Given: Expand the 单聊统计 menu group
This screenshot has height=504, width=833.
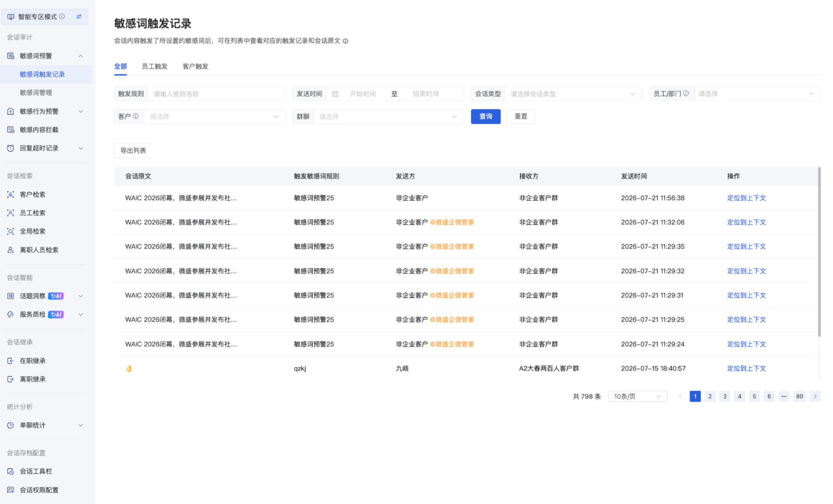Looking at the screenshot, I should [x=81, y=425].
